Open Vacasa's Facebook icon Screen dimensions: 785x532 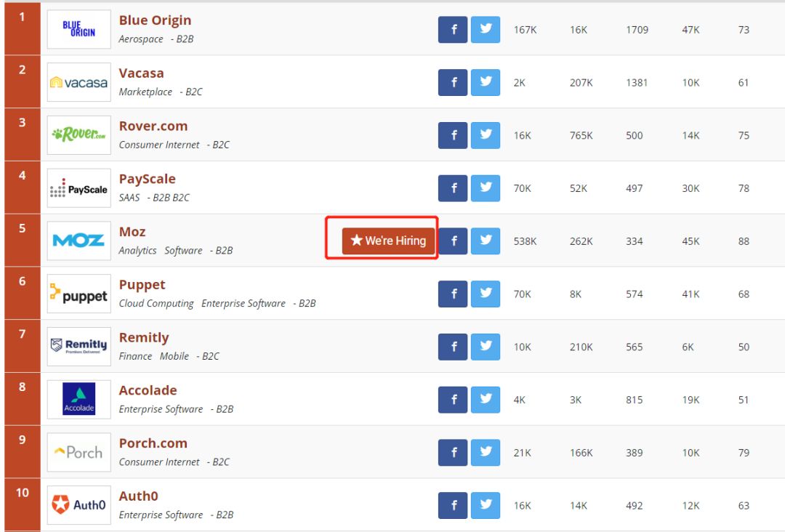pos(453,83)
